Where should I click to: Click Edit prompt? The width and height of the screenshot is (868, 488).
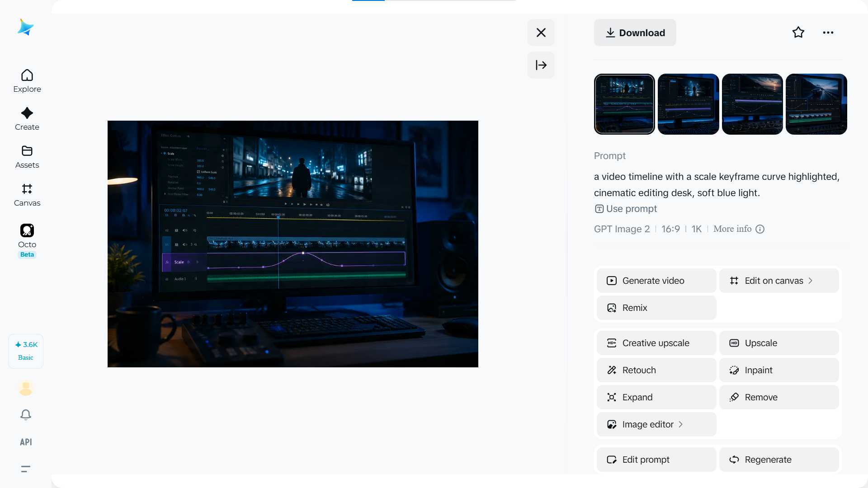[x=656, y=460]
